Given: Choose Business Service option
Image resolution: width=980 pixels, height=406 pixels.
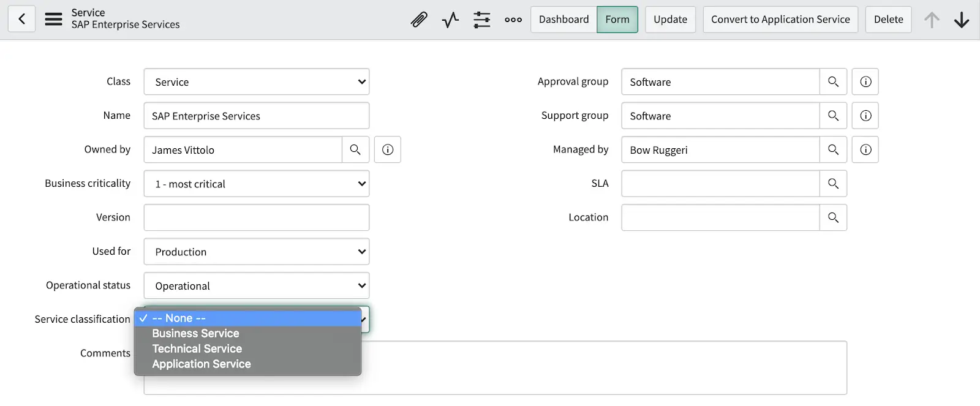Looking at the screenshot, I should click(247, 333).
